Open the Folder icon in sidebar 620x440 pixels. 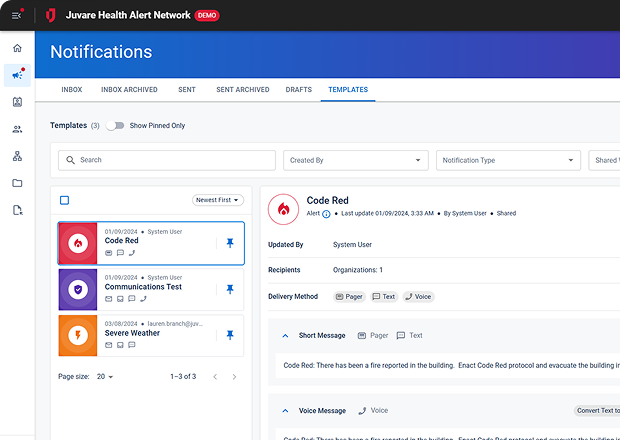point(17,183)
